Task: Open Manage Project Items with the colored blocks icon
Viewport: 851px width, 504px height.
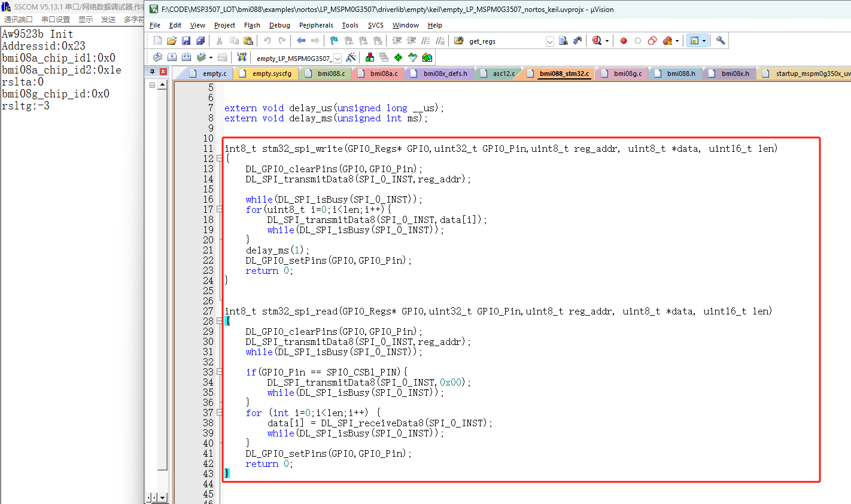Action: click(370, 57)
